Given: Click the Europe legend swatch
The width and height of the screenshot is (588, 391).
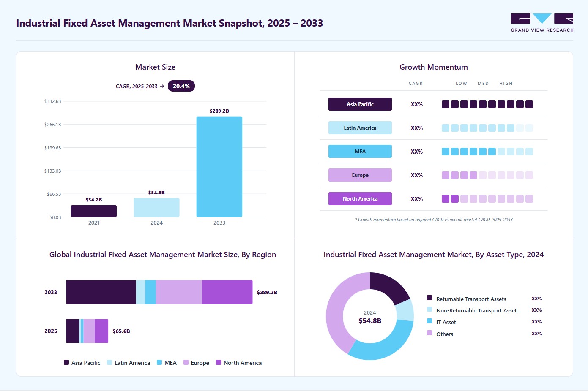Looking at the screenshot, I should tap(186, 362).
